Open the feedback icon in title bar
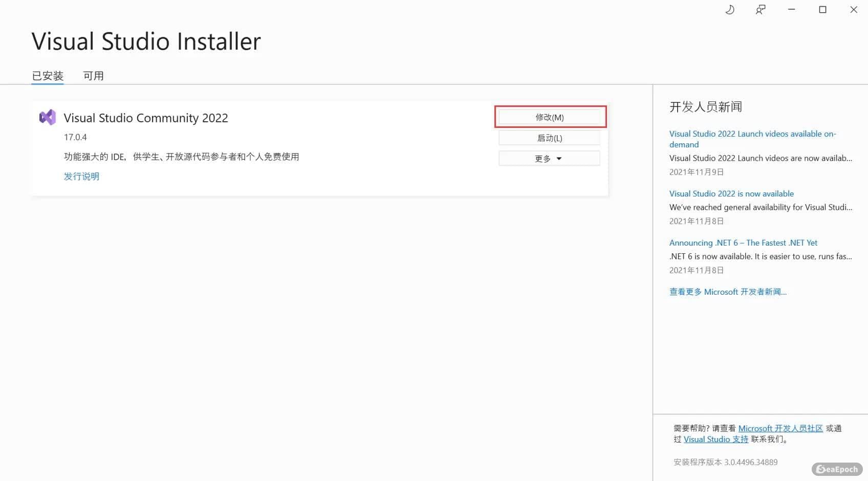The width and height of the screenshot is (868, 481). 761,10
